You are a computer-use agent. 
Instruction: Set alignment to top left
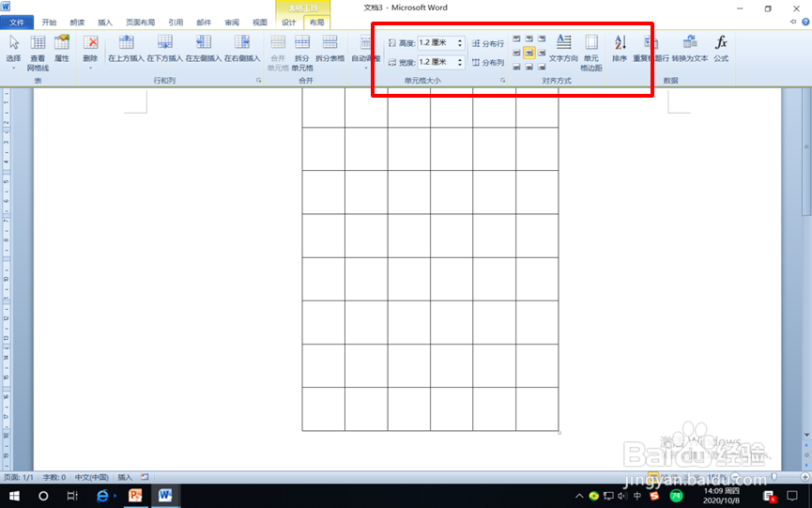coord(516,38)
